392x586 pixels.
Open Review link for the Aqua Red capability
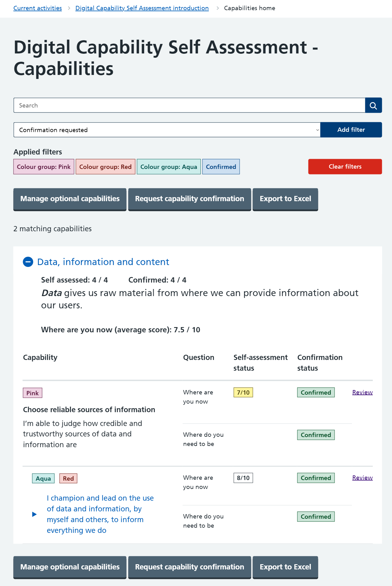(363, 478)
